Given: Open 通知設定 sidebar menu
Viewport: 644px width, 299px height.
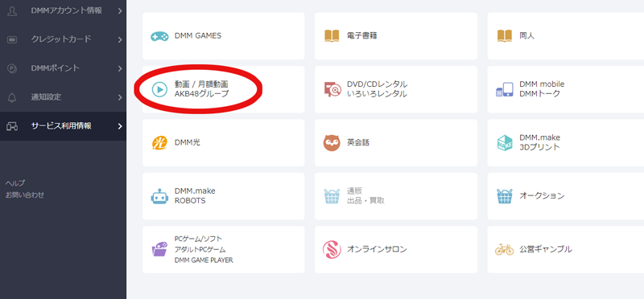Looking at the screenshot, I should pos(64,97).
